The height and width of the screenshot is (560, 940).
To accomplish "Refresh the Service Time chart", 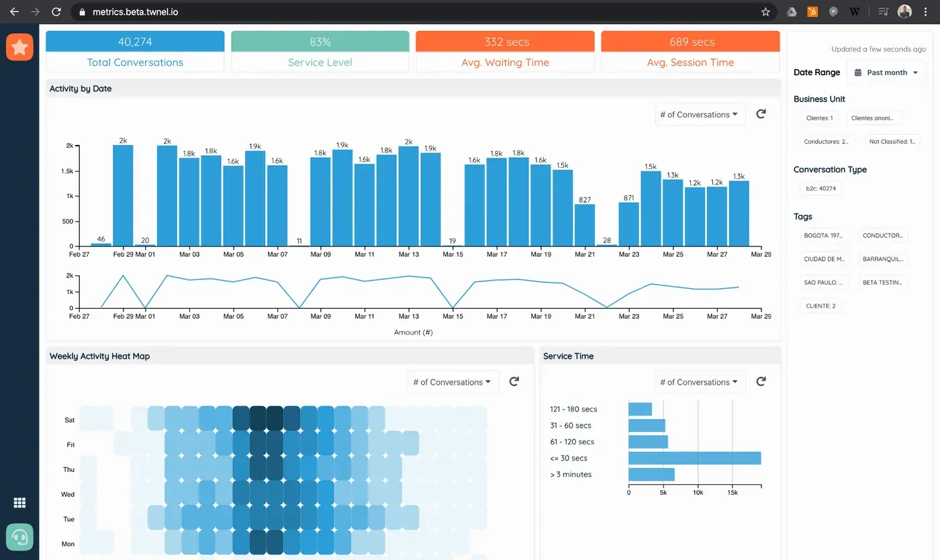I will click(x=761, y=381).
